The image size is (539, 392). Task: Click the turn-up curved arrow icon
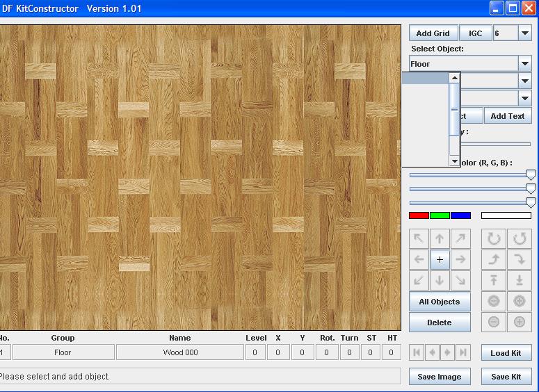494,259
